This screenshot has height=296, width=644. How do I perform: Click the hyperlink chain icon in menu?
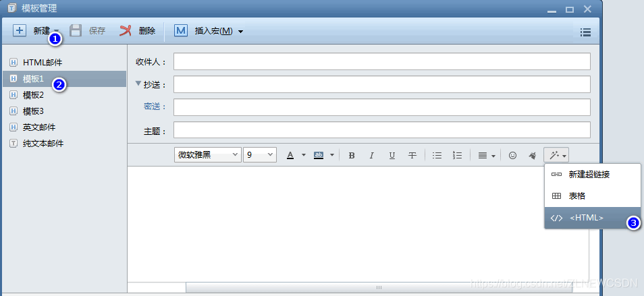556,175
